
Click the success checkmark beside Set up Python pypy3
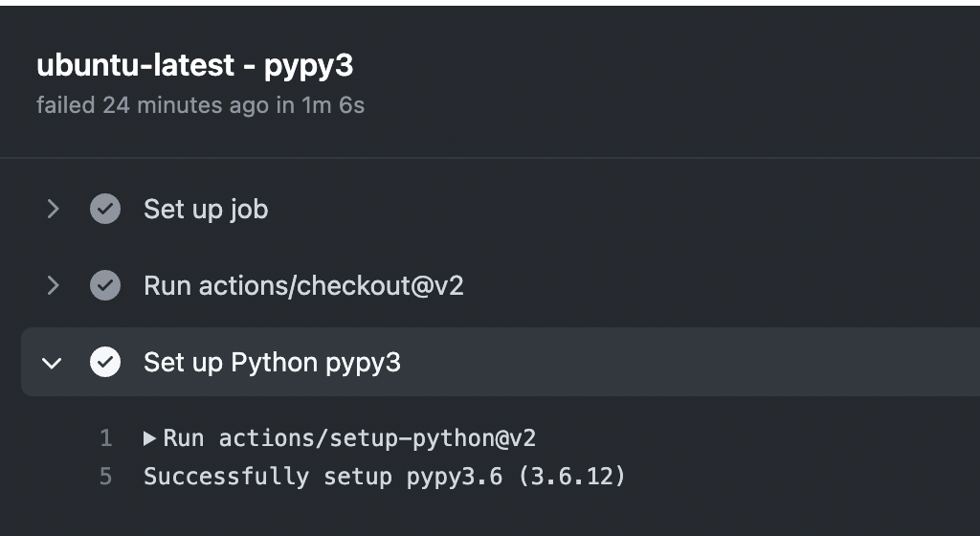[105, 363]
